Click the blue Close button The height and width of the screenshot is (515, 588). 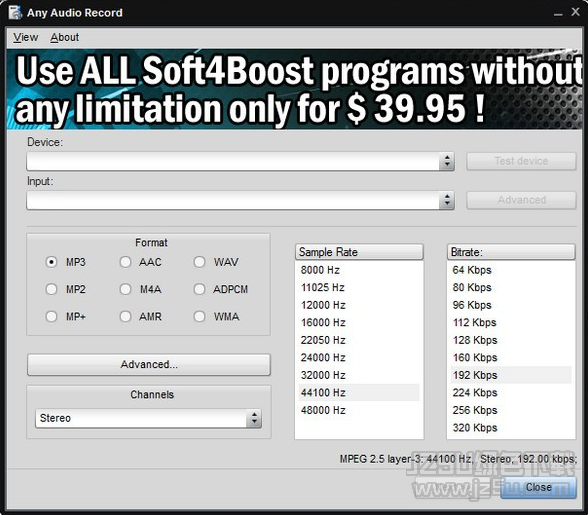538,487
